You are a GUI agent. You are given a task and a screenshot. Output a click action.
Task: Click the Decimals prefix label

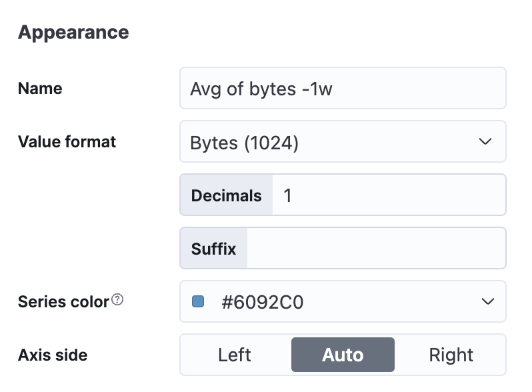[226, 195]
